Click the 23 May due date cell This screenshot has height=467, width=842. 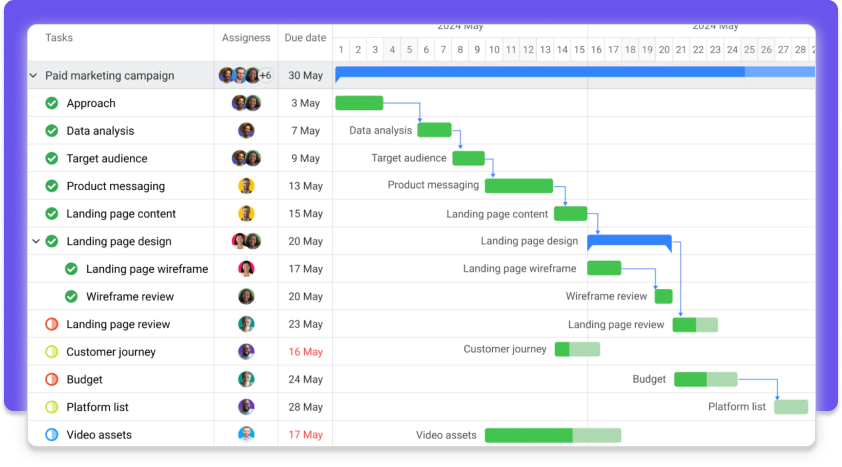pos(306,324)
